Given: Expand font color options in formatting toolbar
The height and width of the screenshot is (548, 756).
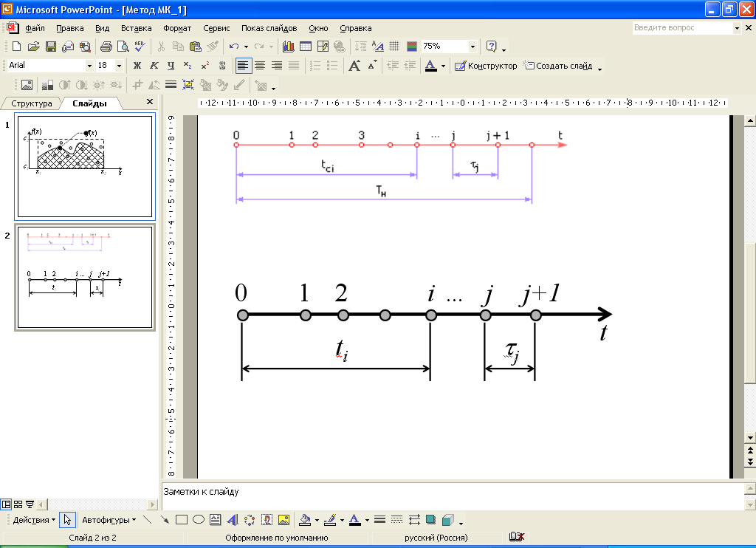Looking at the screenshot, I should 443,66.
